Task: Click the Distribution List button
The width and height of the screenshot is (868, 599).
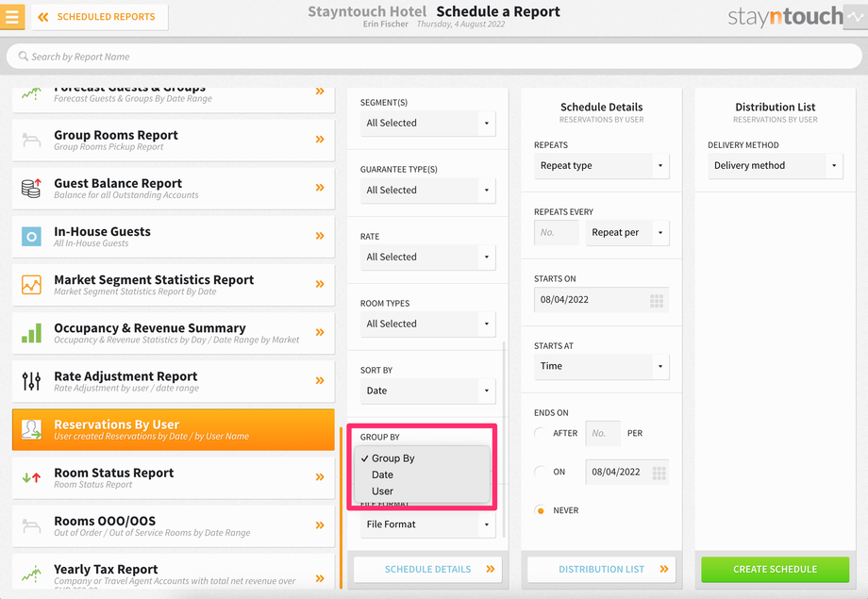Action: point(601,569)
